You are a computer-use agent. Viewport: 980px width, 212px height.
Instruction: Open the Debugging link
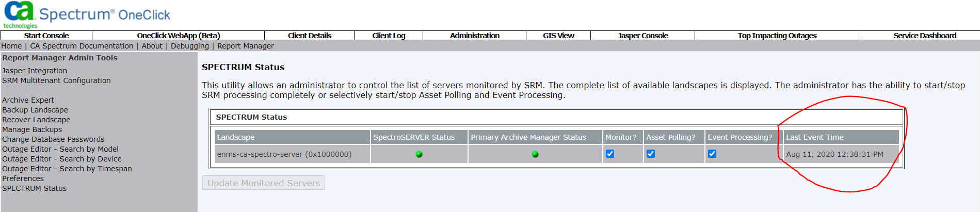190,46
